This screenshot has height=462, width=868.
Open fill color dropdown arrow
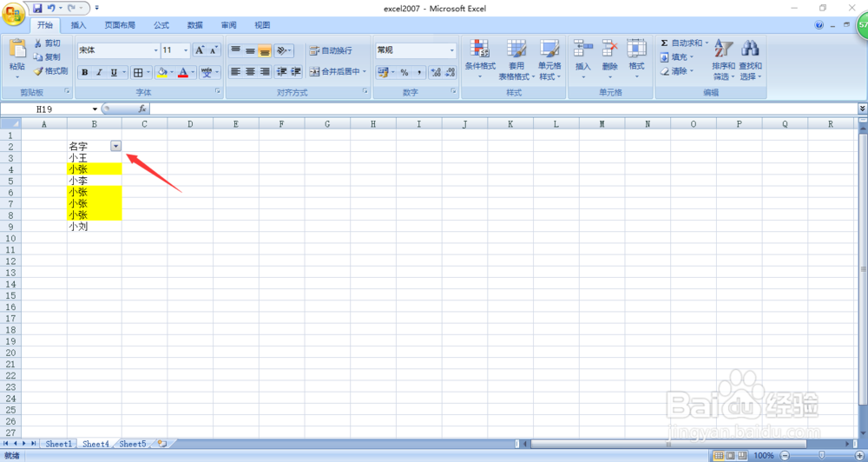pyautogui.click(x=172, y=72)
